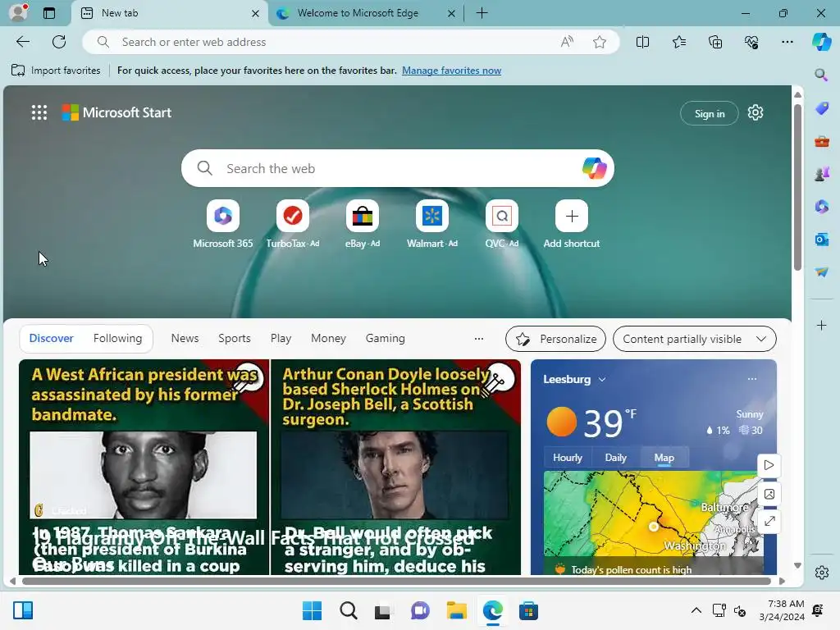
Task: Open Microsoft Start app launcher grid
Action: 39,112
